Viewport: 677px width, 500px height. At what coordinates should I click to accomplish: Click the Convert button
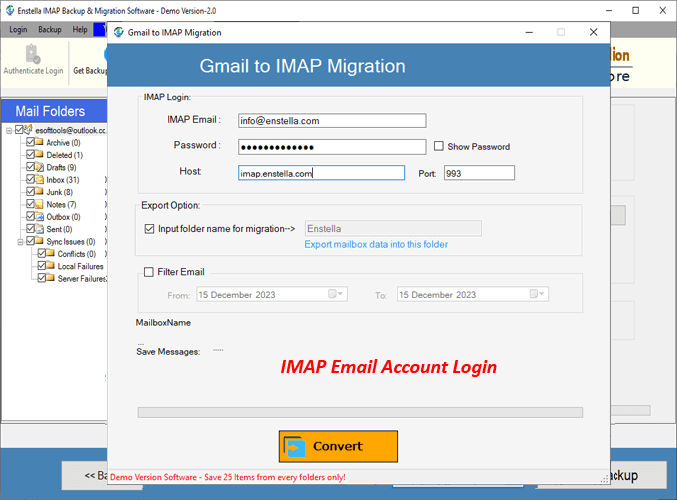click(x=338, y=446)
